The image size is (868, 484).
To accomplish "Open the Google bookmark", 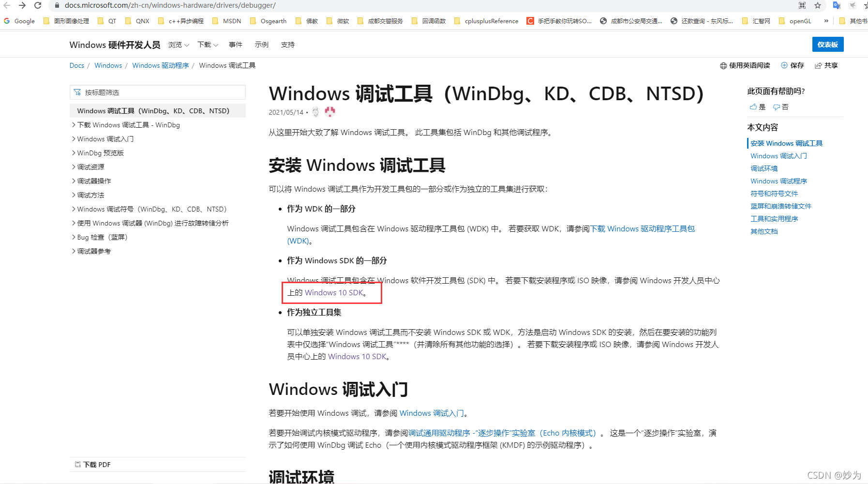I will [x=19, y=21].
